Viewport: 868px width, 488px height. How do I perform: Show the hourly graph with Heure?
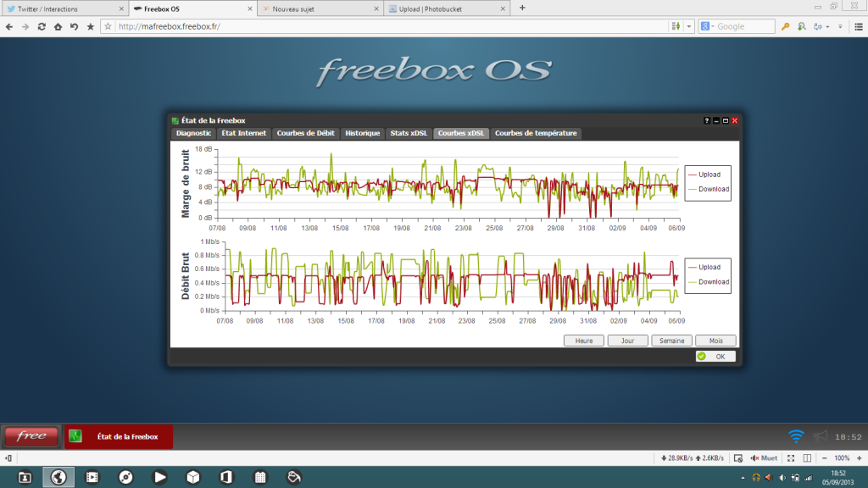(583, 341)
